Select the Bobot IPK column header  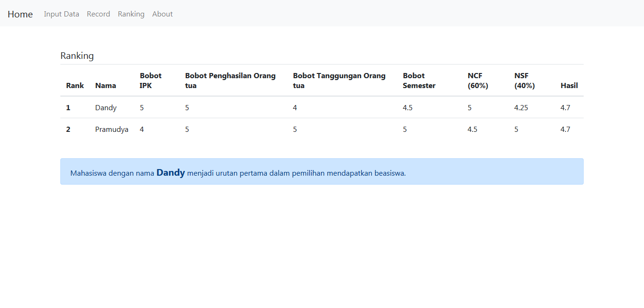click(150, 81)
